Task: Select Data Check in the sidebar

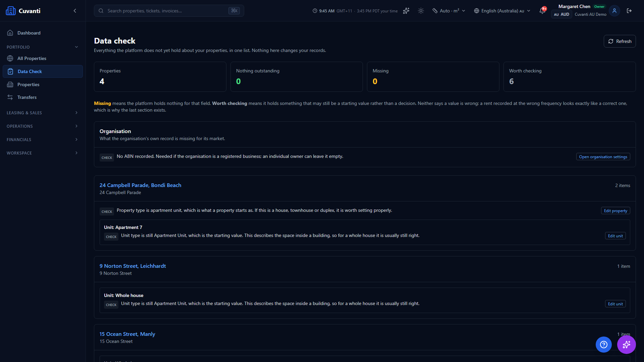Action: [x=43, y=71]
